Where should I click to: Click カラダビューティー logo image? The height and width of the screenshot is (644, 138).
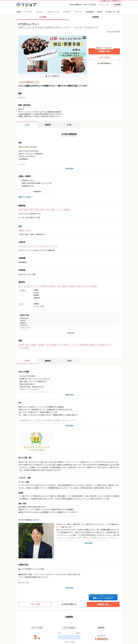[x=36, y=441]
